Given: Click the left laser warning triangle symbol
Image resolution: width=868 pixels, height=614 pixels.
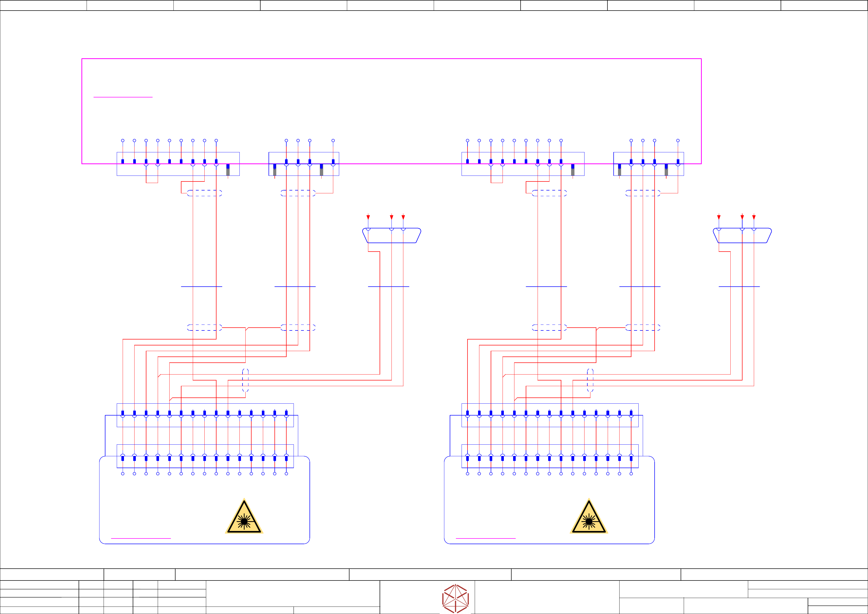Looking at the screenshot, I should point(244,518).
